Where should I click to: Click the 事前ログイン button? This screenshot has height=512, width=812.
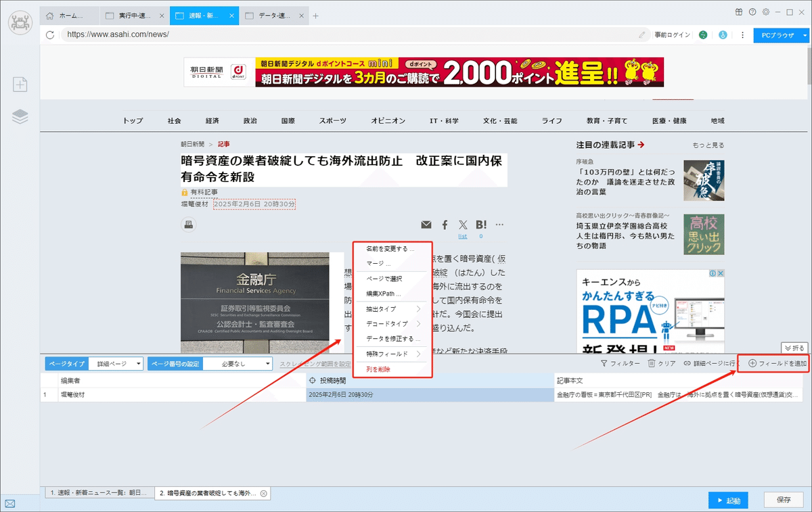(672, 34)
